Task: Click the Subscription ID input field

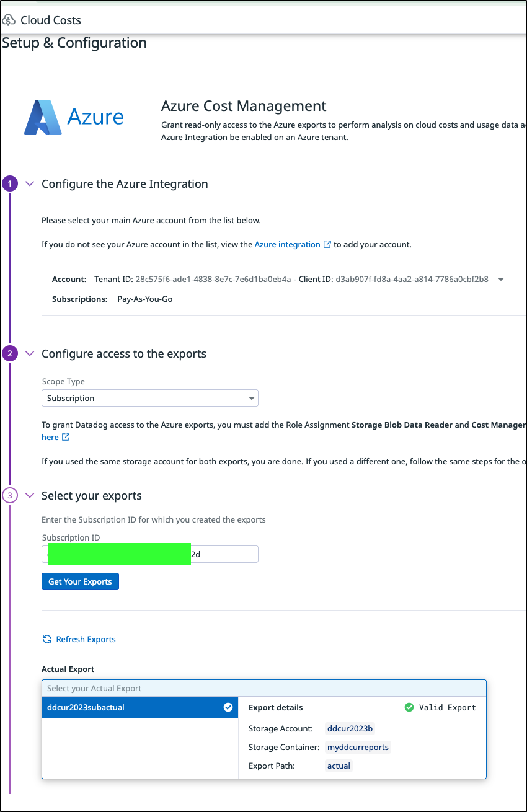Action: [150, 554]
